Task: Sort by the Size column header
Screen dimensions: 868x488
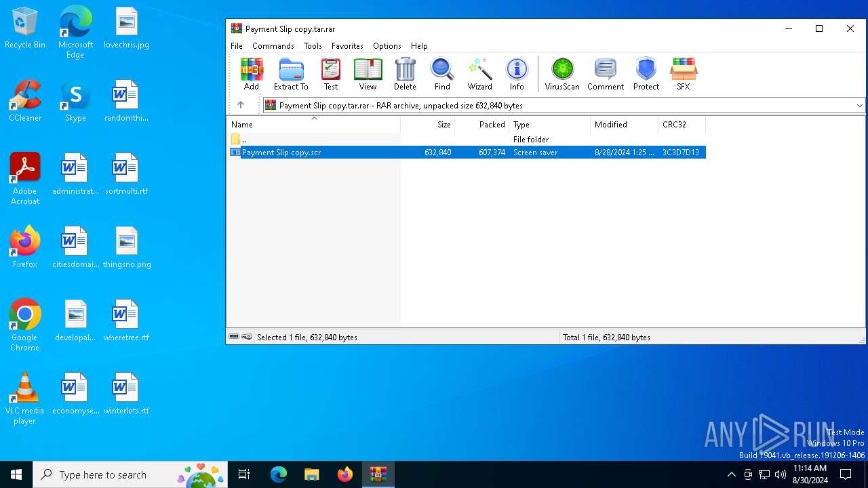Action: 427,125
